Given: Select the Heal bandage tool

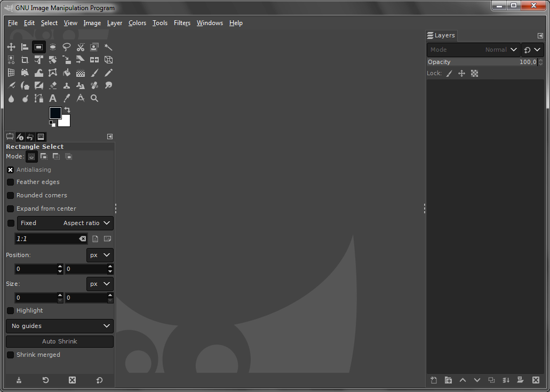Looking at the screenshot, I should point(94,85).
